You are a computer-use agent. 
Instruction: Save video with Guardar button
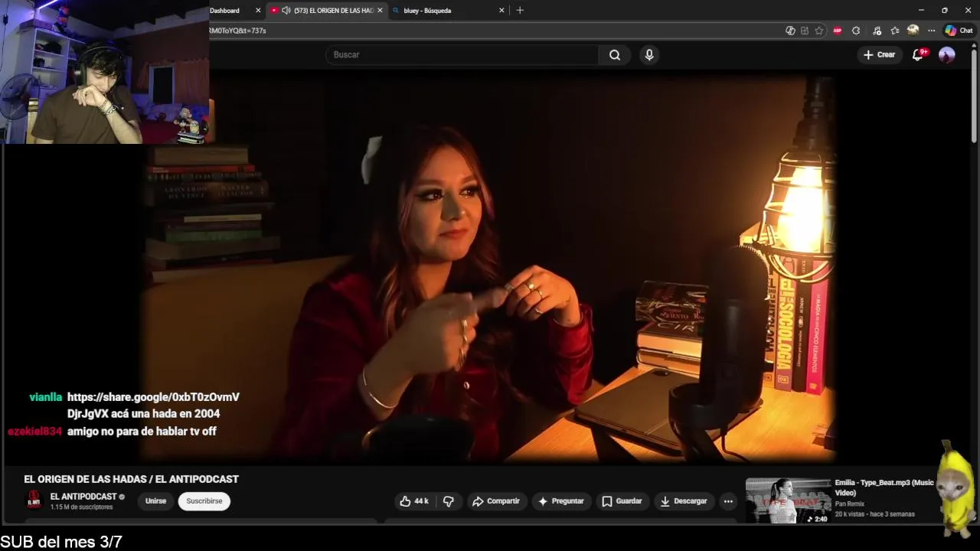pyautogui.click(x=622, y=501)
